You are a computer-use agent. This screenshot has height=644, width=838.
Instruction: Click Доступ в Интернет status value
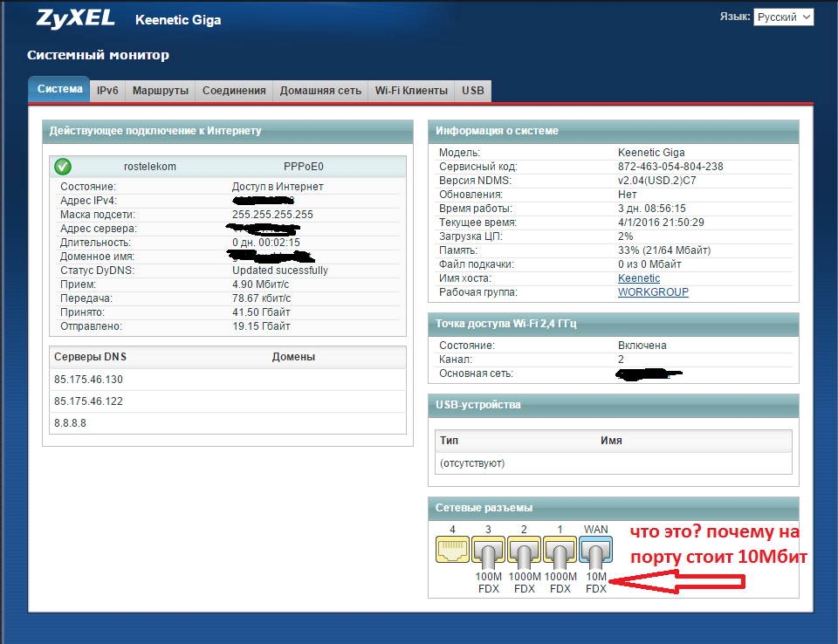click(x=278, y=187)
